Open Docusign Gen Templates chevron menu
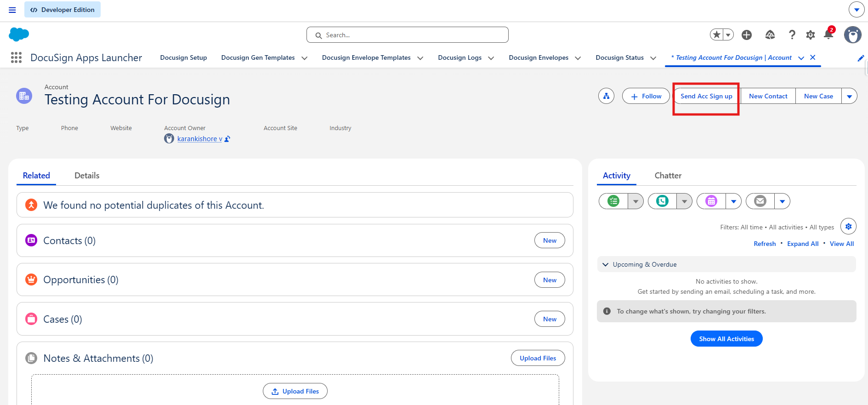Image resolution: width=868 pixels, height=405 pixels. point(304,58)
